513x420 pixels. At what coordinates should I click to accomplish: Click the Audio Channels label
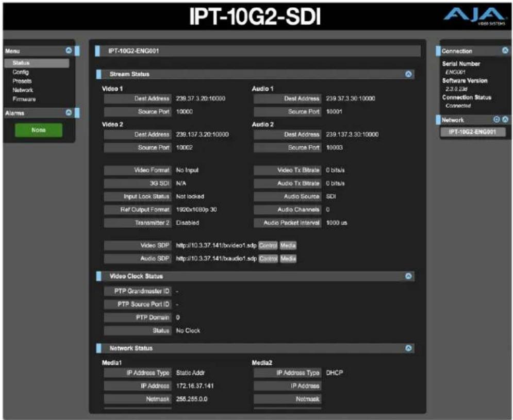[288, 209]
